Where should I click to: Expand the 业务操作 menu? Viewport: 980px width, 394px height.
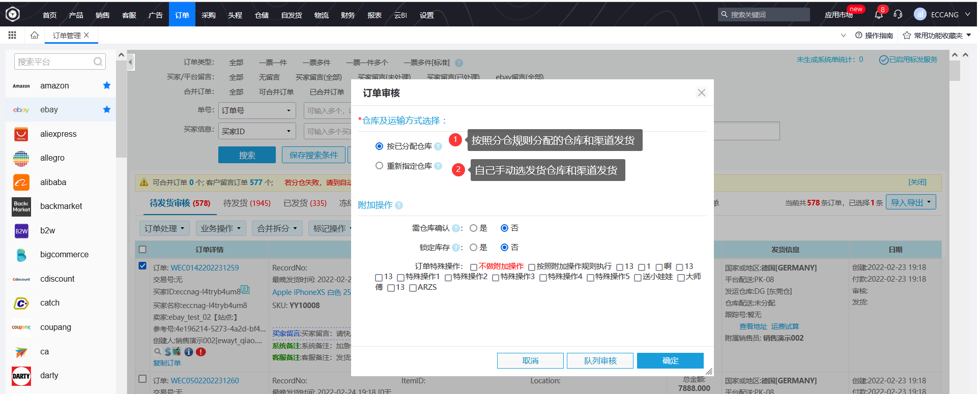(221, 228)
